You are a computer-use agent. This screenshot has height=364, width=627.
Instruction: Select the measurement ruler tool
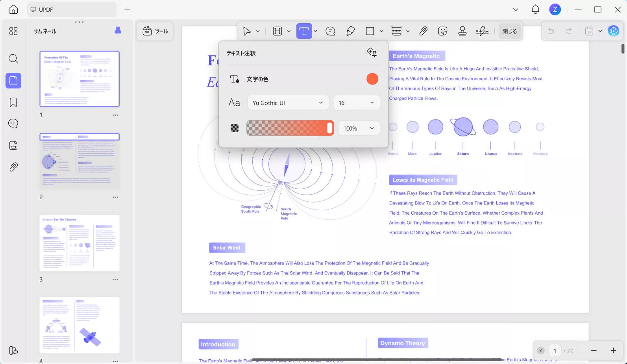coord(396,31)
